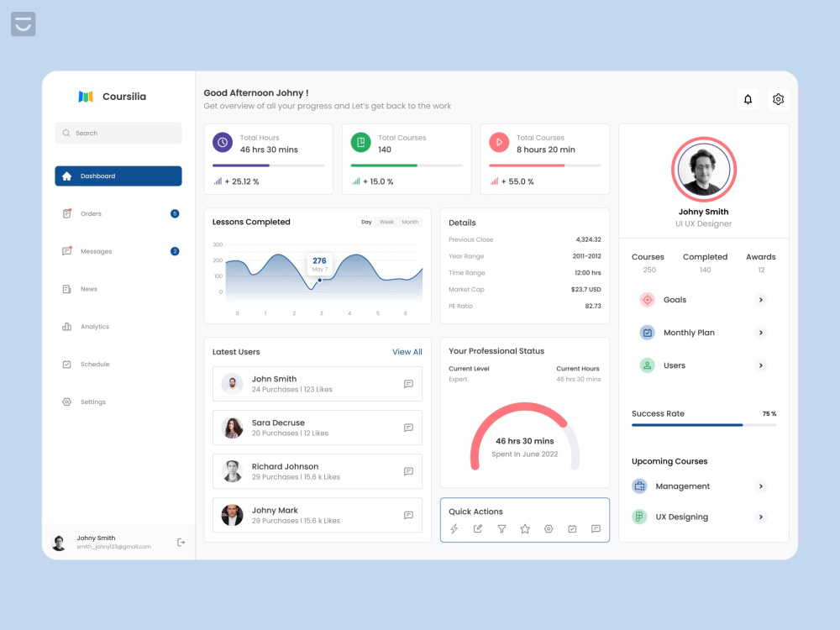Click the Awards 12 stat
Image resolution: width=840 pixels, height=630 pixels.
pyautogui.click(x=761, y=263)
